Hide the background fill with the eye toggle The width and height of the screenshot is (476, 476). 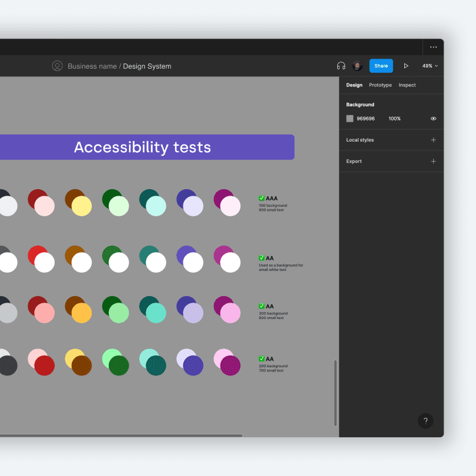point(433,118)
